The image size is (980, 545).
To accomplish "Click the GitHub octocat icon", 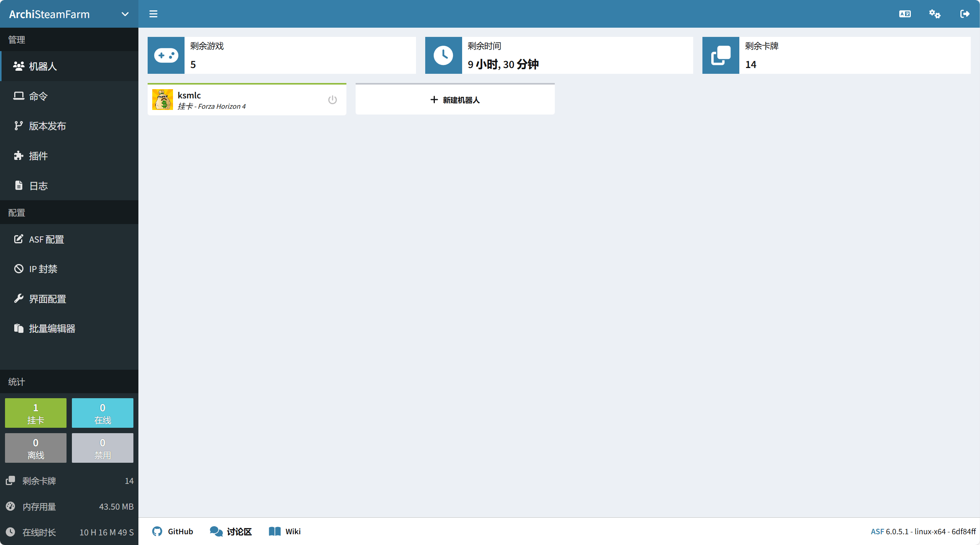I will [x=157, y=531].
